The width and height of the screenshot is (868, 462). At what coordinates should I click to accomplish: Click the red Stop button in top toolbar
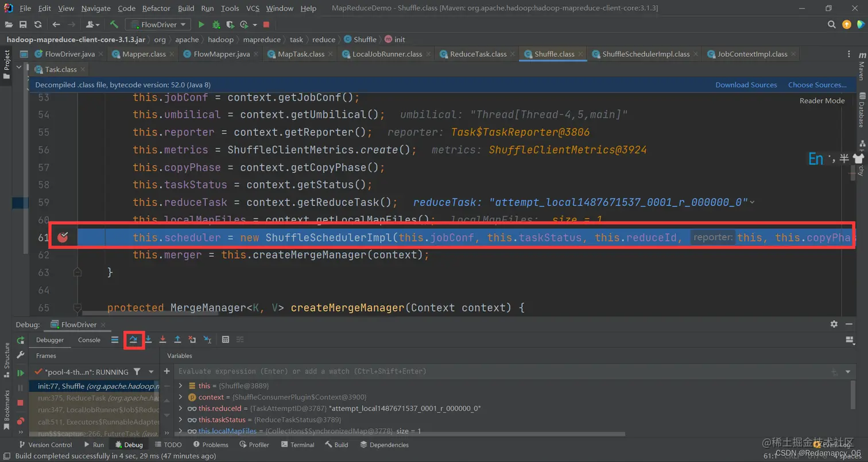point(266,24)
